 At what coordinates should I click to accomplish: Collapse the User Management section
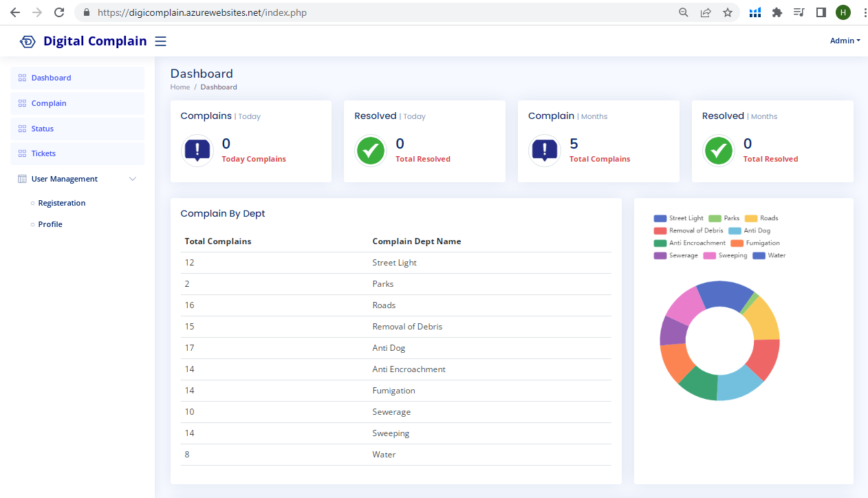pyautogui.click(x=132, y=179)
